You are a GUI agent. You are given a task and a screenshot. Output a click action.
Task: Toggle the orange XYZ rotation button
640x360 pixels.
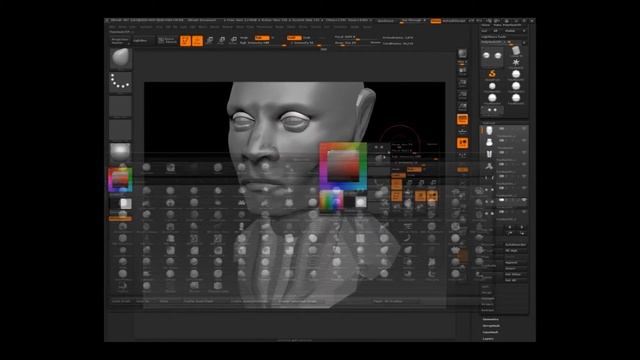click(x=462, y=169)
